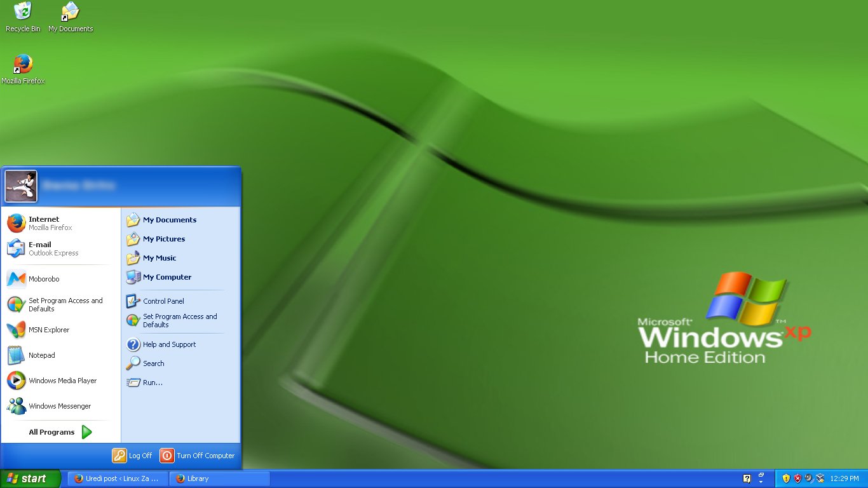Open Windows Media Player from Start menu
The image size is (868, 488).
point(62,381)
